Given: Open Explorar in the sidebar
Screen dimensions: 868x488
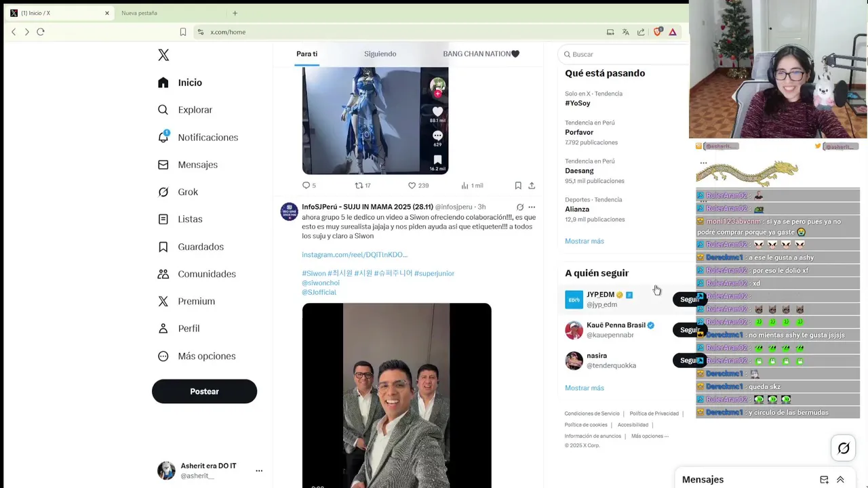Looking at the screenshot, I should [x=184, y=110].
